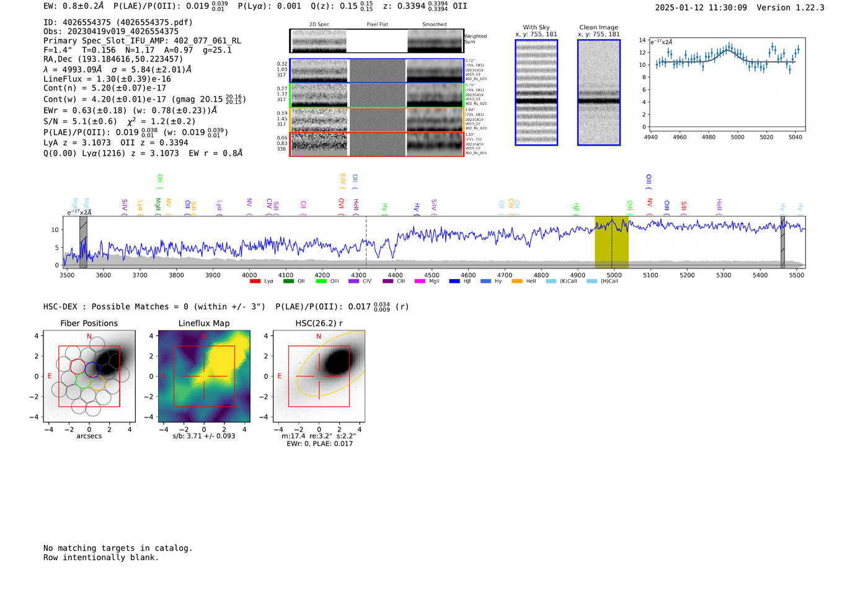This screenshot has height=591, width=868.
Task: Click the dashed vertical line near 4320Å
Action: tap(366, 242)
